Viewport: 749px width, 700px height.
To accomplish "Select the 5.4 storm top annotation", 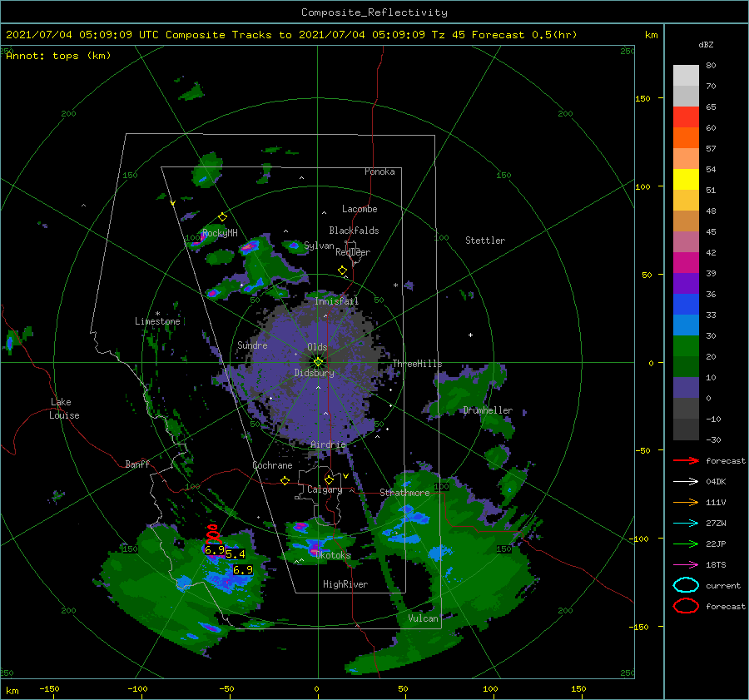I will tap(235, 554).
